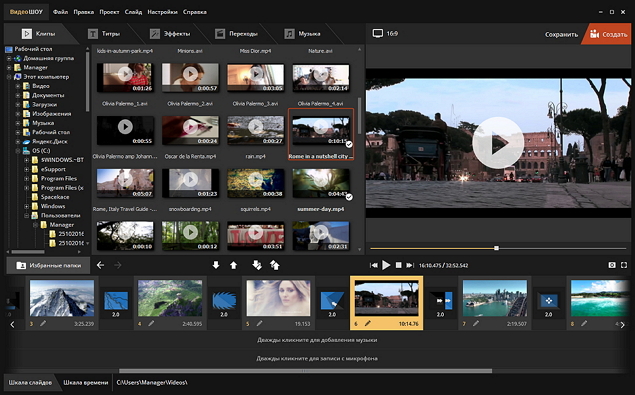The image size is (635, 395).
Task: Click the Сохранить button
Action: click(x=561, y=34)
